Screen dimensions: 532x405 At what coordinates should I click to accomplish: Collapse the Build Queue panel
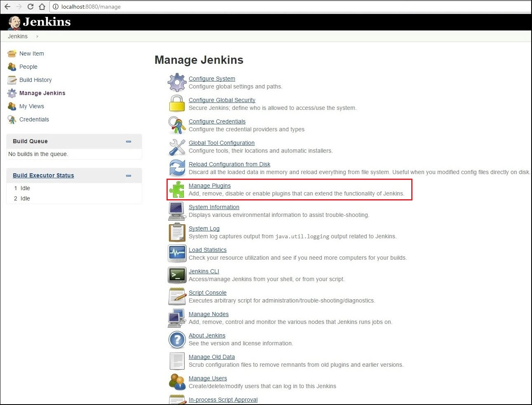coord(129,141)
